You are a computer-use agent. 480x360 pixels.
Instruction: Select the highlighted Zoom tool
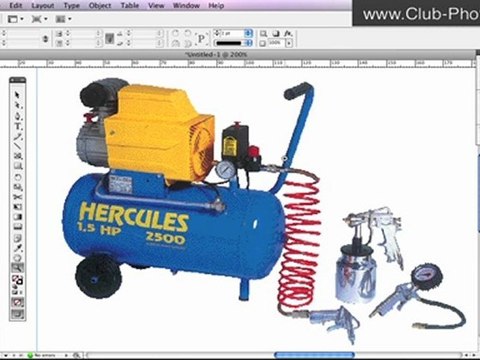[x=17, y=268]
